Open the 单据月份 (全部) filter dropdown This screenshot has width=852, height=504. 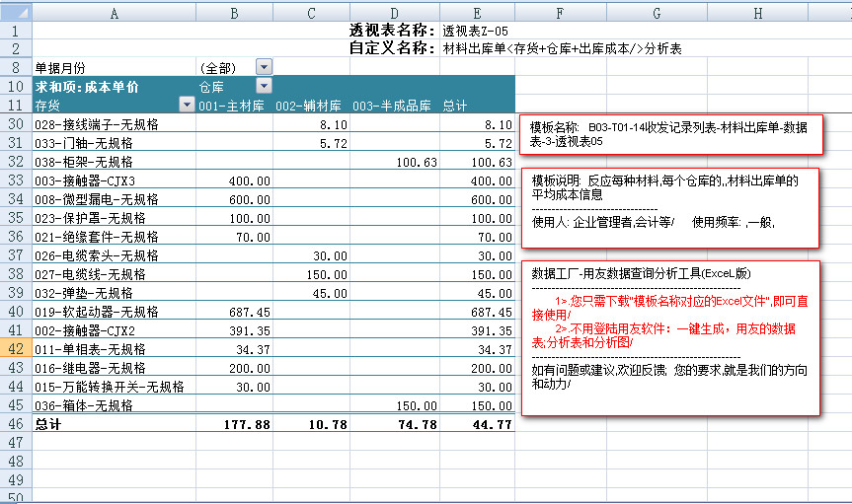264,67
